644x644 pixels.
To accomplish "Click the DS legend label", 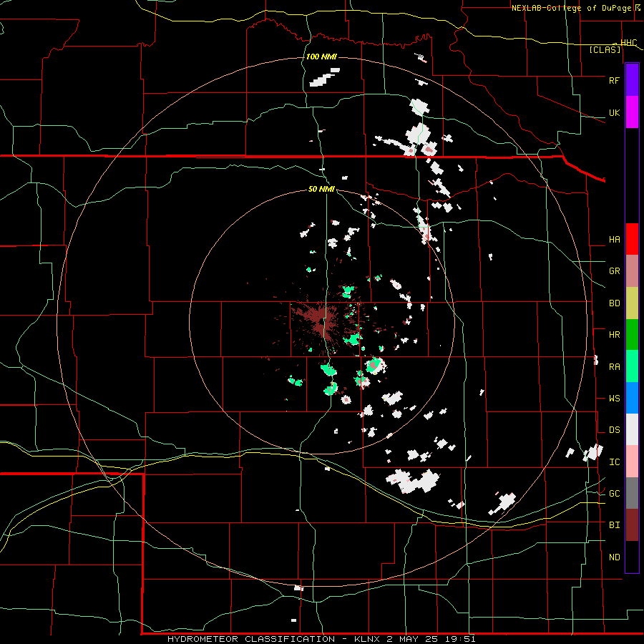I will pos(614,430).
